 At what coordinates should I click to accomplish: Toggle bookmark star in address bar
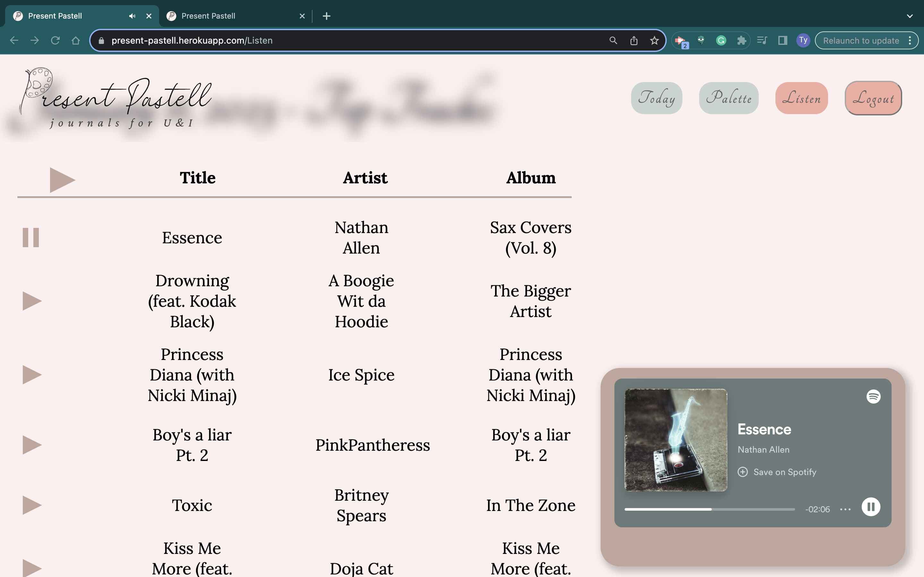pos(654,40)
